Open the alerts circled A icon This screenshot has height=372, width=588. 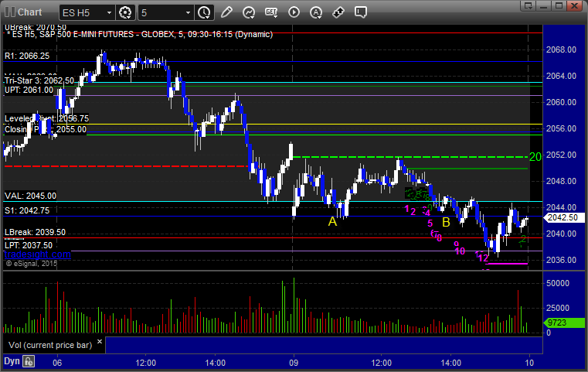pyautogui.click(x=316, y=12)
